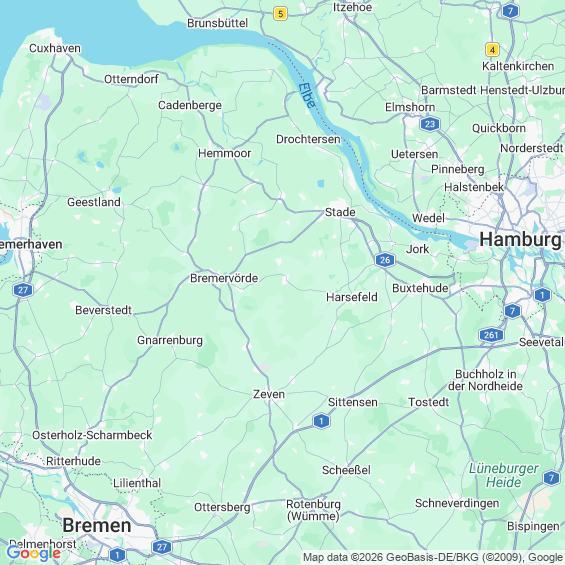This screenshot has height=565, width=565.
Task: Select the Lüneburger Heide region label
Action: [503, 475]
